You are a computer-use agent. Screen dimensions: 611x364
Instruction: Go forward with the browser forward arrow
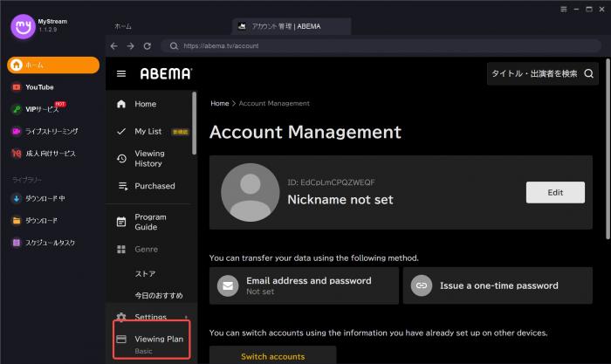[131, 46]
